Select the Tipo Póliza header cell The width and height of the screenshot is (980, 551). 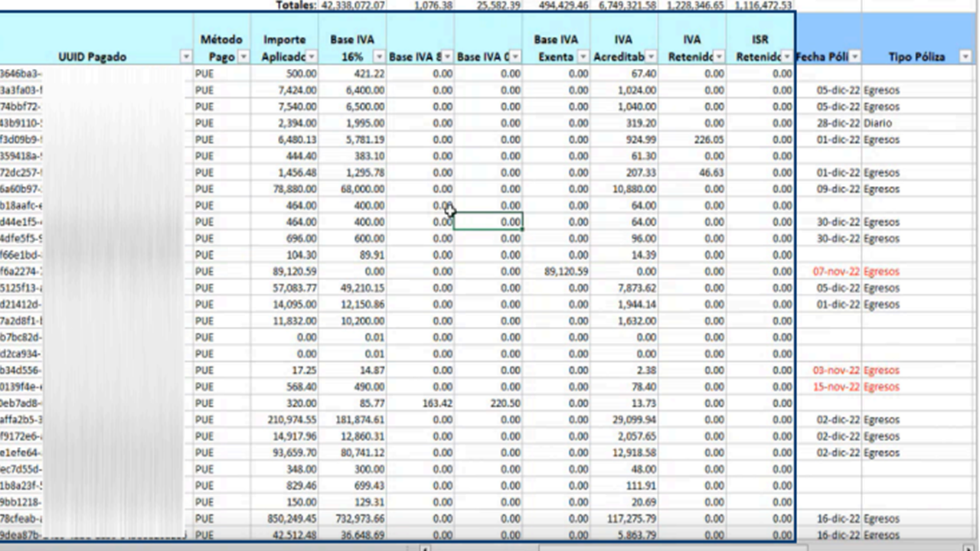(917, 39)
